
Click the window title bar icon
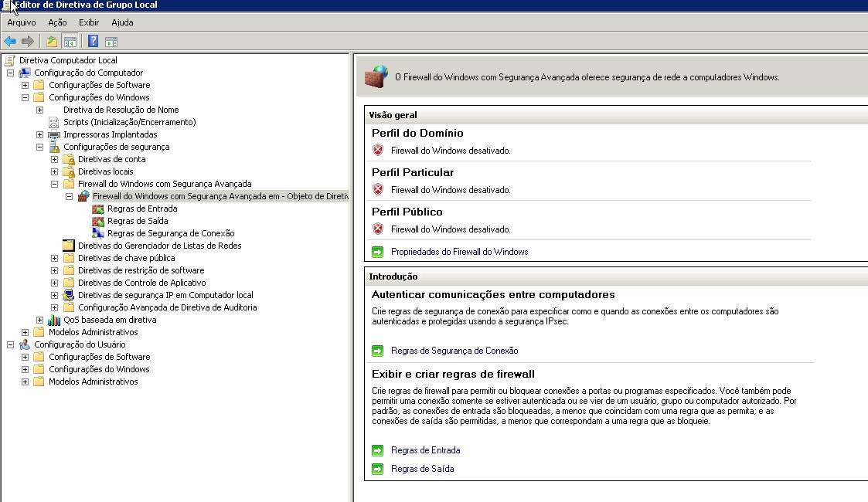[7, 5]
